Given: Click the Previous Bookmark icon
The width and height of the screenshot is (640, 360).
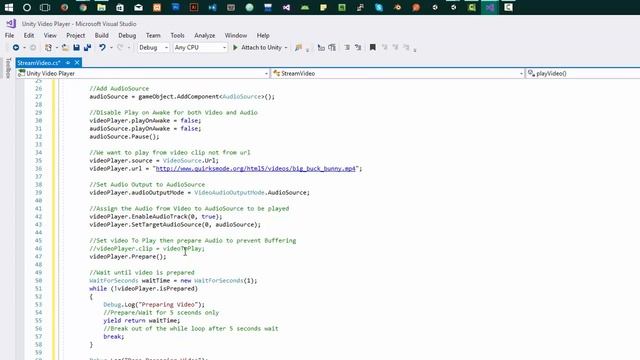Looking at the screenshot, I should [x=384, y=48].
